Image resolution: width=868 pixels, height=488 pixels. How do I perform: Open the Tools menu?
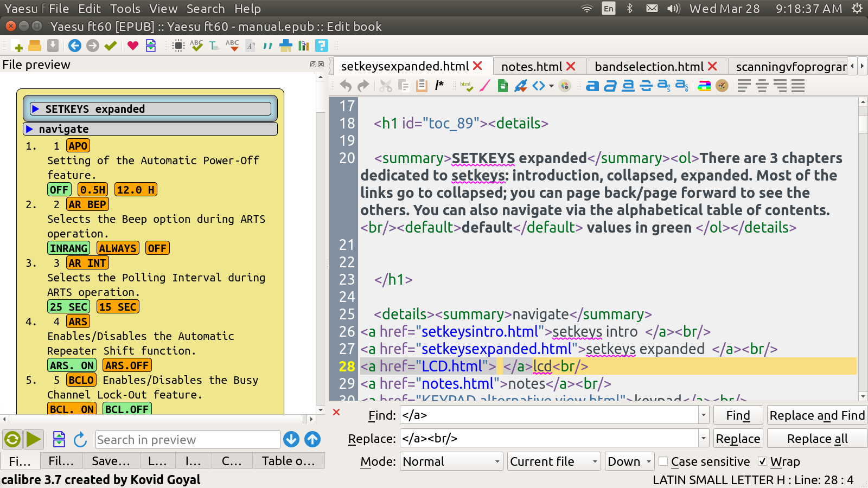[125, 9]
